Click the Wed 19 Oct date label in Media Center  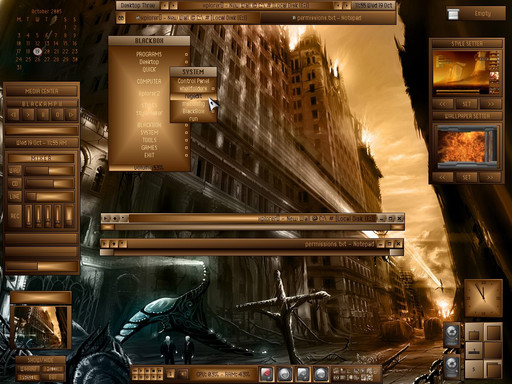(42, 143)
